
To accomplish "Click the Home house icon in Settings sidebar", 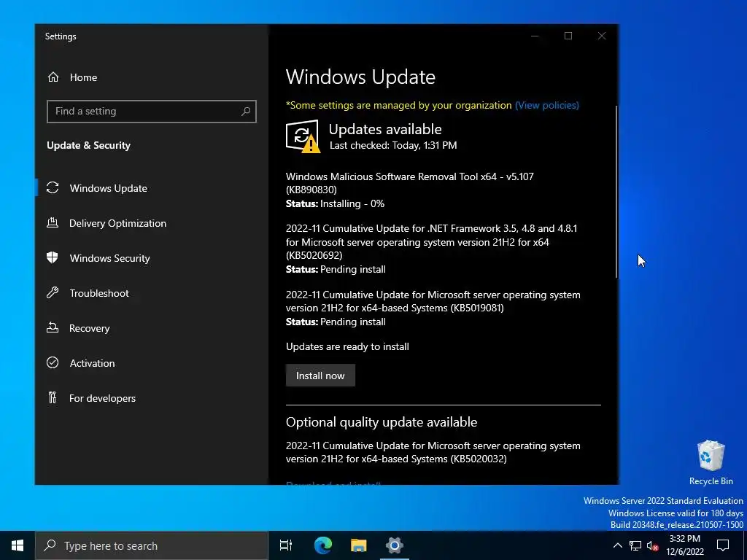I will point(53,77).
